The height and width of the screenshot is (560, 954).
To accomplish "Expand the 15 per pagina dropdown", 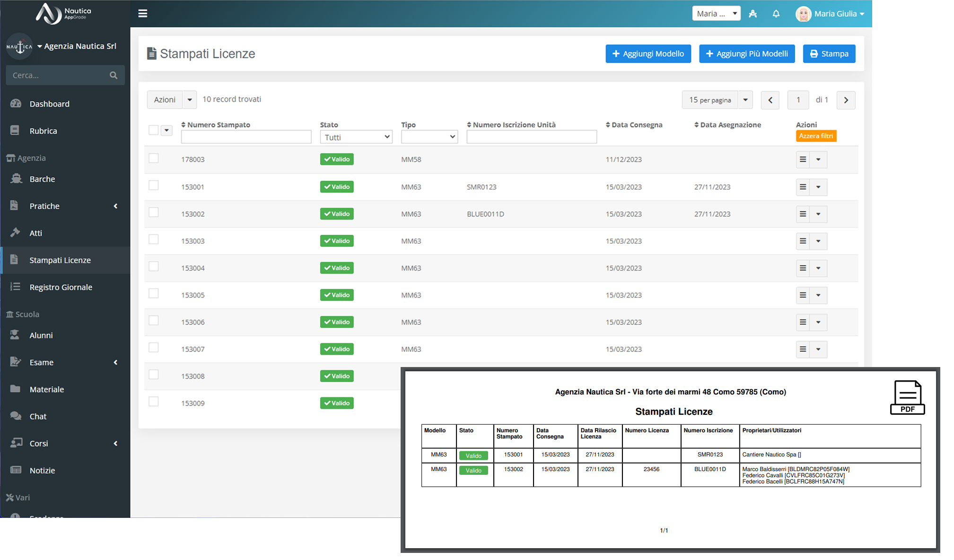I will click(745, 100).
